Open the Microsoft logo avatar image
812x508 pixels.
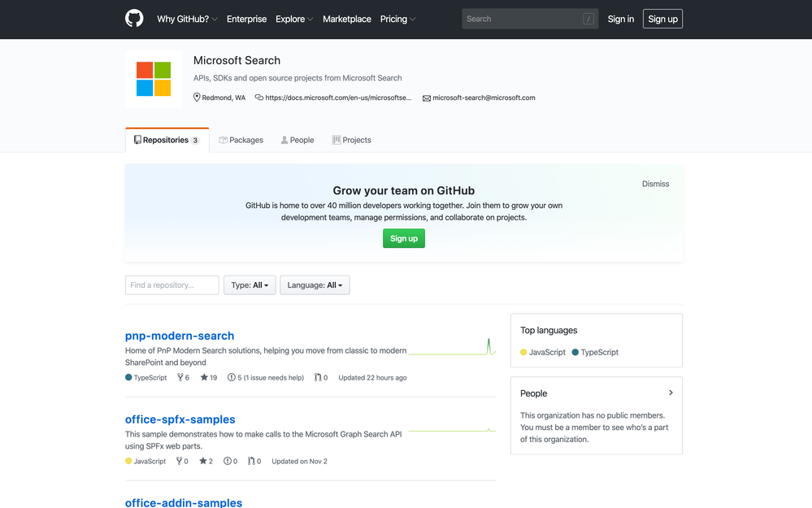[154, 79]
